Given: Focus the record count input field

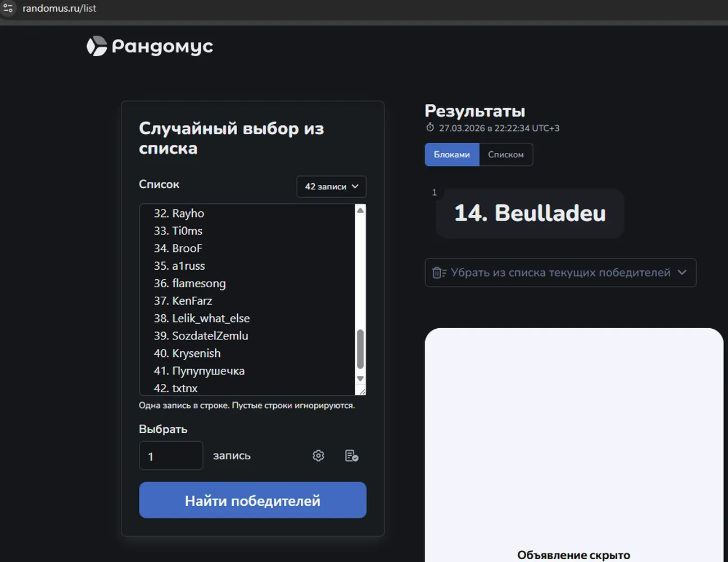Looking at the screenshot, I should click(x=171, y=456).
